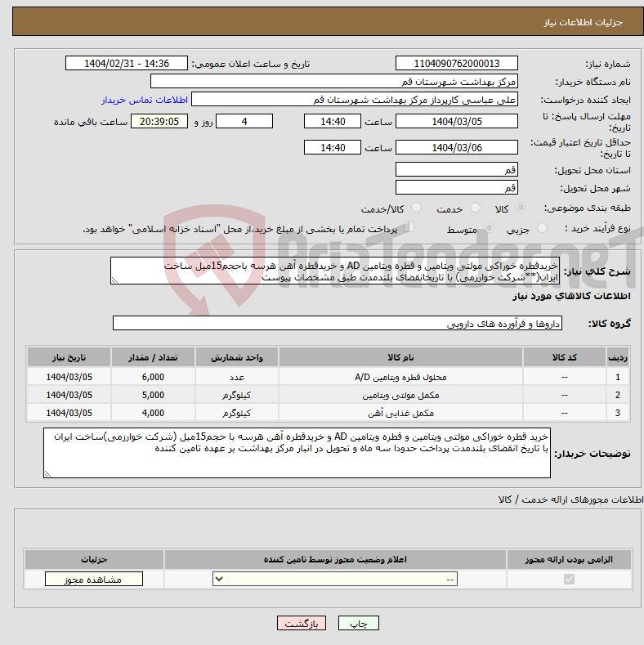The height and width of the screenshot is (645, 644).
Task: Click the اعلام وضعیت مجوز column header
Action: coord(335,559)
